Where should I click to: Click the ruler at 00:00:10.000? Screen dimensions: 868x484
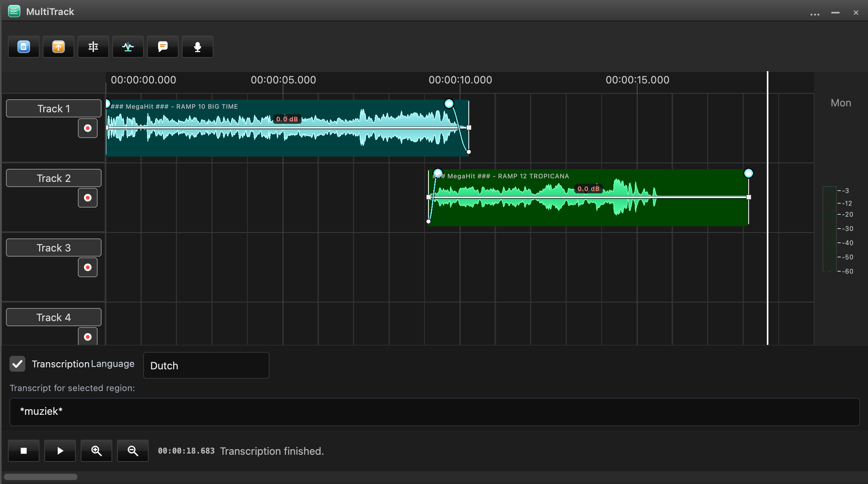click(460, 80)
